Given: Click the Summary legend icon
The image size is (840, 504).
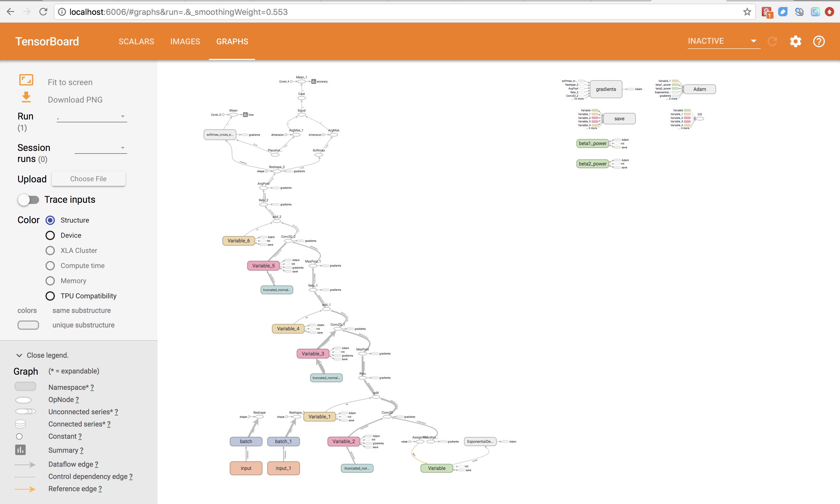Looking at the screenshot, I should point(20,450).
